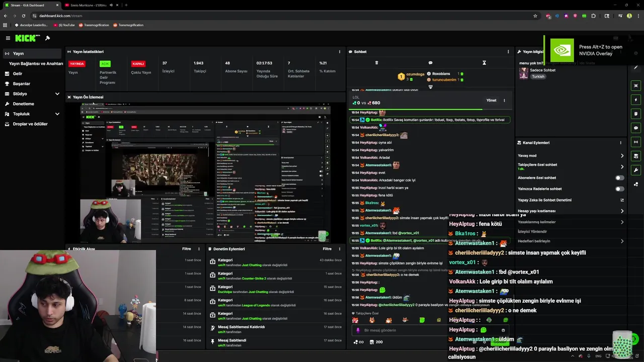This screenshot has width=644, height=362.
Task: Click pencil edit icon in Yayın bilgisi
Action: 636,67
